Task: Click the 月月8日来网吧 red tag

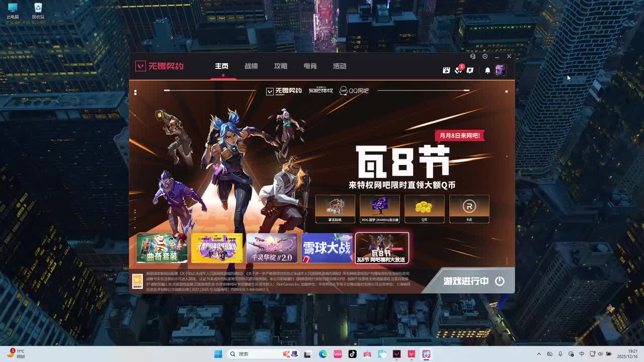Action: point(459,135)
